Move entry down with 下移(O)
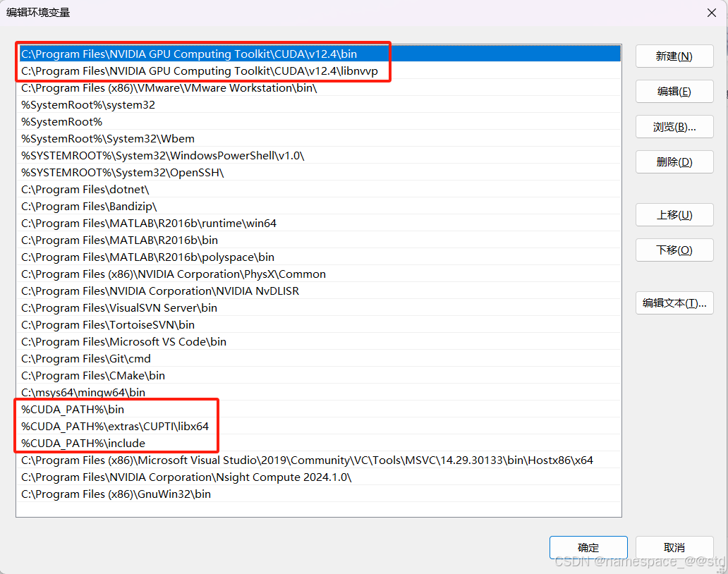Screen dimensions: 728x574 point(674,250)
